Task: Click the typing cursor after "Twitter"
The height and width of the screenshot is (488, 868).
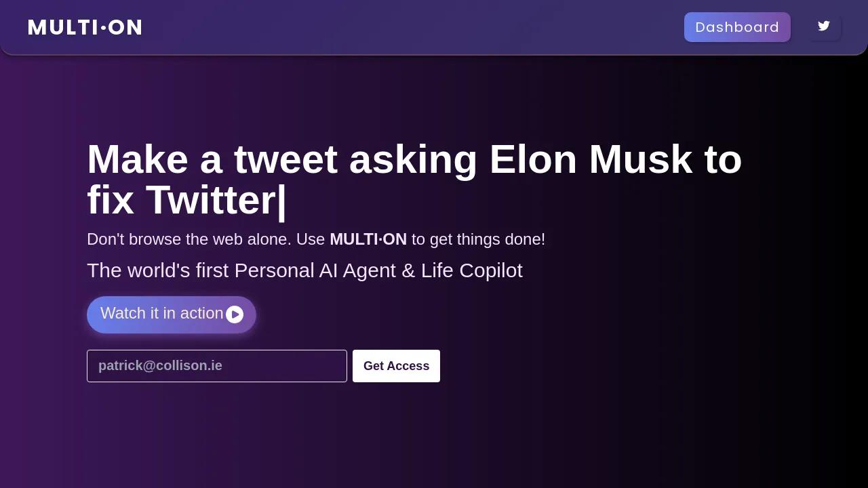Action: point(282,201)
